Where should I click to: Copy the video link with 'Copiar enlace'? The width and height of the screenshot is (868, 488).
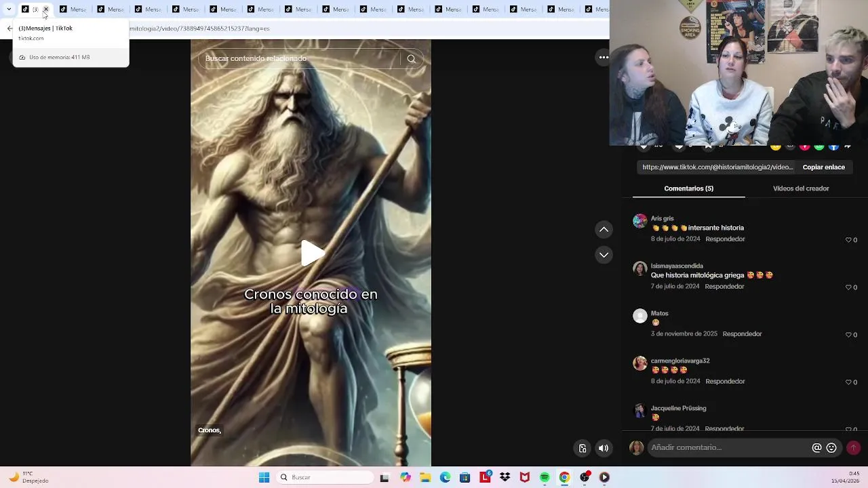[823, 167]
